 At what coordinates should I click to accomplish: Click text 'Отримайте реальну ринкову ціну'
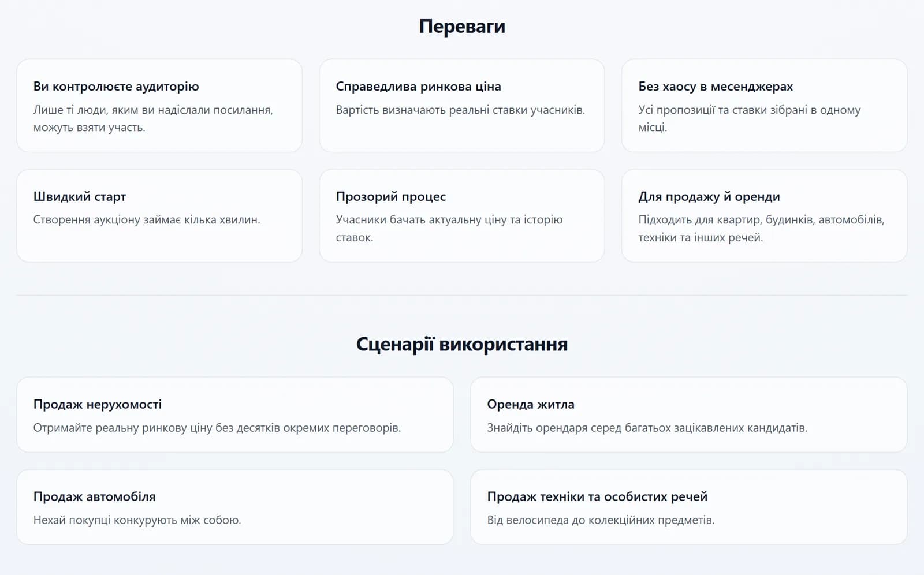pos(122,428)
